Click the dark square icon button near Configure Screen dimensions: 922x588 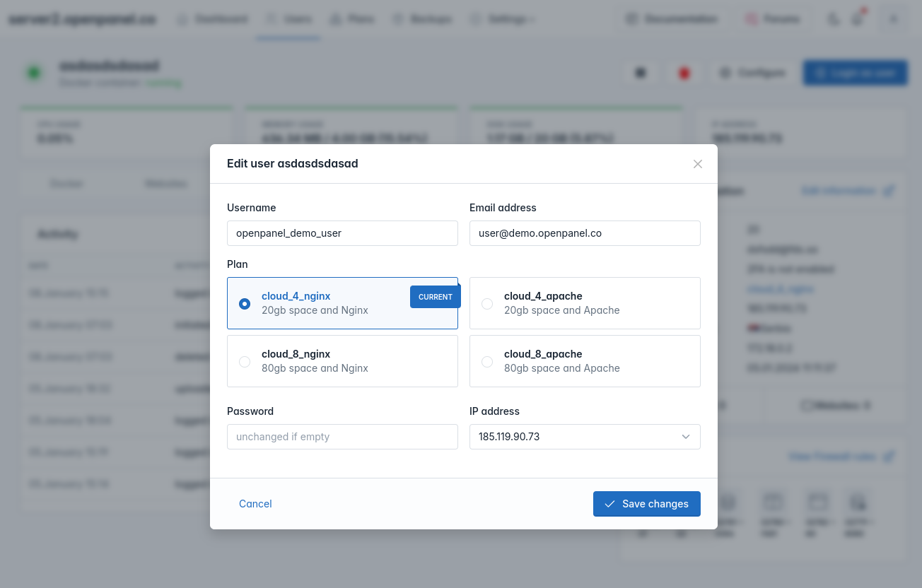[641, 73]
